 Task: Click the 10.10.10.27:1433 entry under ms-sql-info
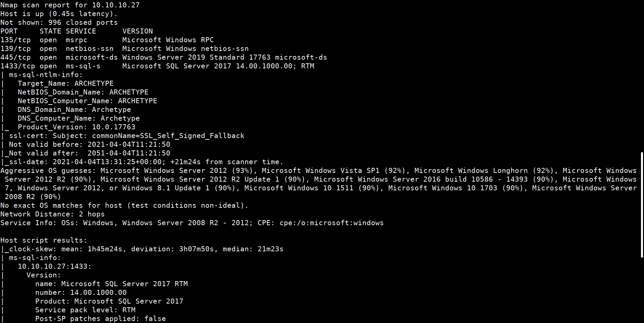[54, 266]
